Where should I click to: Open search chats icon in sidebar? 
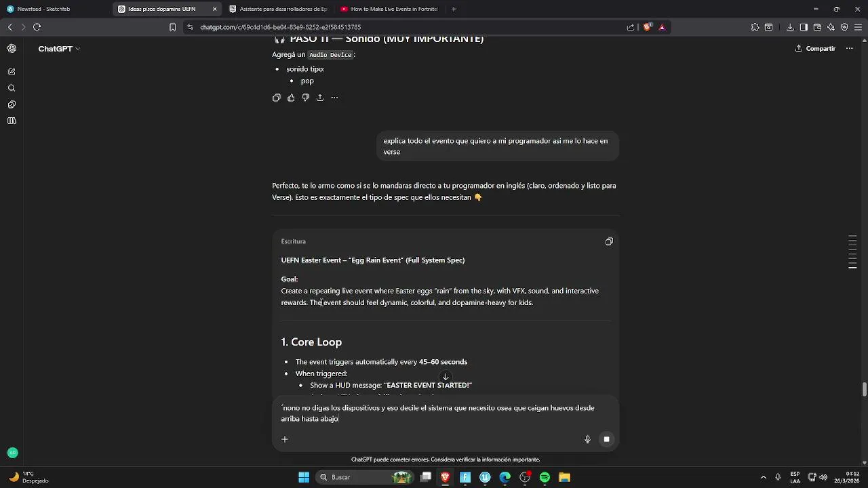point(12,88)
